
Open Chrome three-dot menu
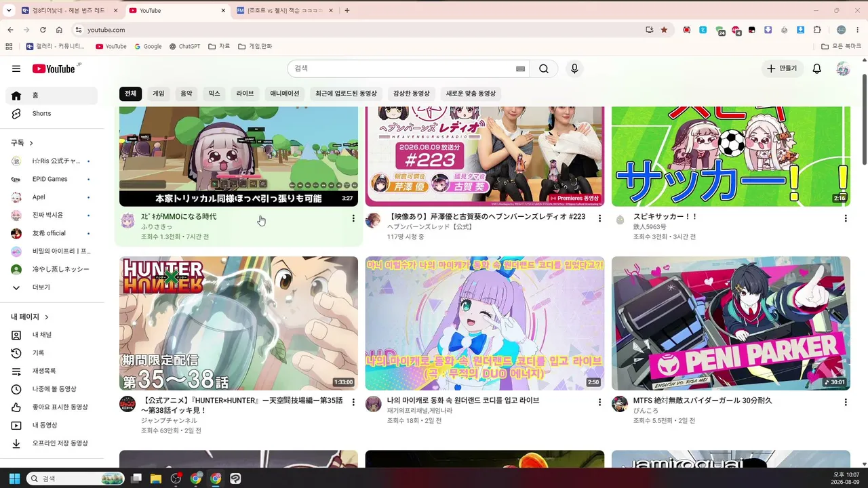[x=859, y=30]
